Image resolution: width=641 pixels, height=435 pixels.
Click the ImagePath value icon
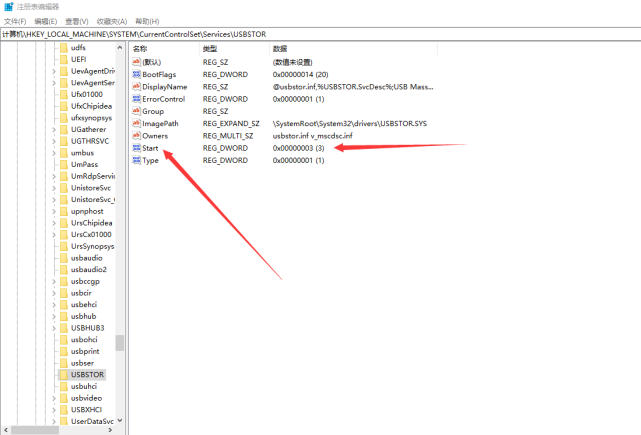pyautogui.click(x=136, y=123)
